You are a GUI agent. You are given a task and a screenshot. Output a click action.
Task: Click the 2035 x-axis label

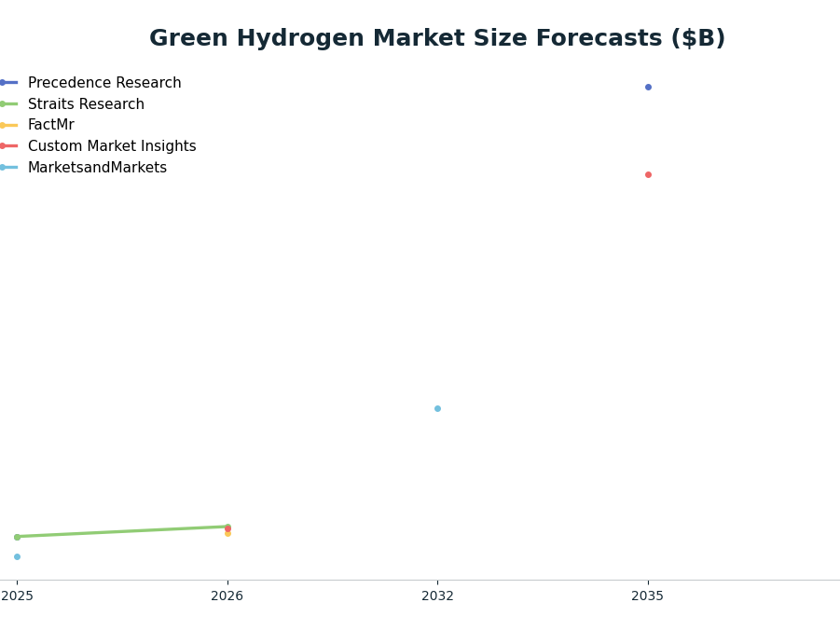pos(648,596)
